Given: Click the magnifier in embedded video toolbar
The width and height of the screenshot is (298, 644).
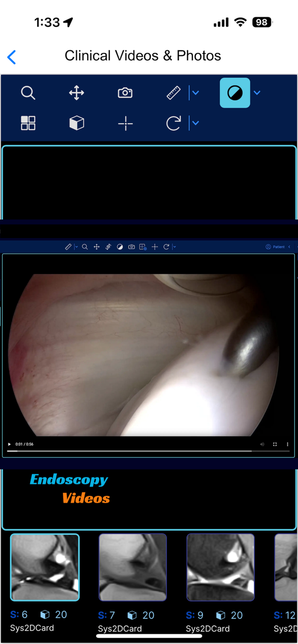Looking at the screenshot, I should point(85,247).
